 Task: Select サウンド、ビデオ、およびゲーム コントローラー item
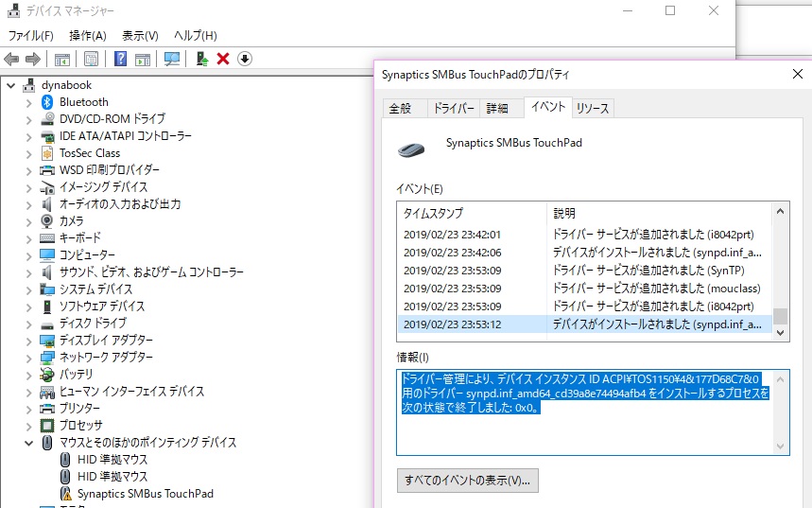(151, 272)
